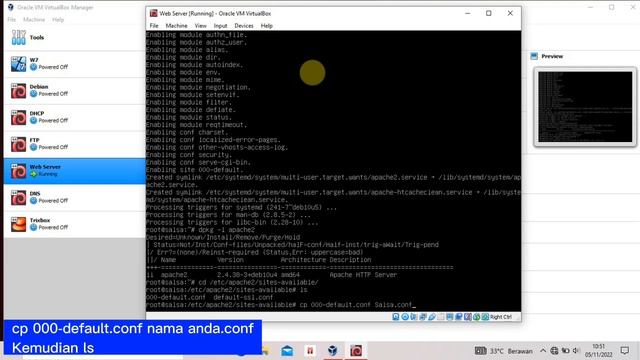Select the Trixbox virtual machine
This screenshot has height=360, width=640.
pos(74,224)
